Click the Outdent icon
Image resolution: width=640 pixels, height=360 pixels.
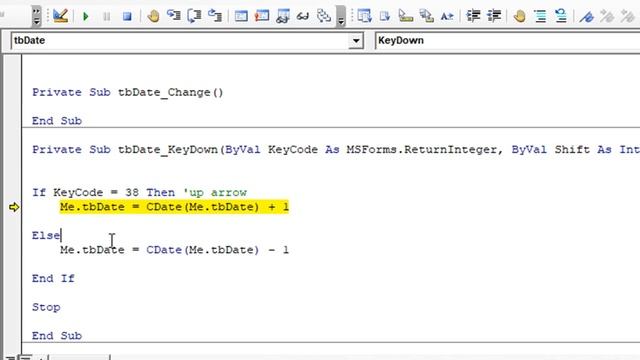[494, 16]
